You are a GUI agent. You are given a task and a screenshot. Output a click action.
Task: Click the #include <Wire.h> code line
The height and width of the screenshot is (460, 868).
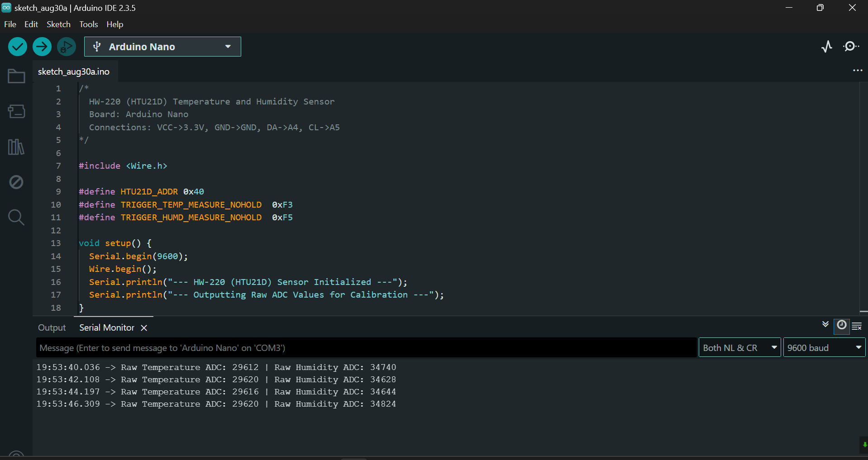click(x=123, y=166)
